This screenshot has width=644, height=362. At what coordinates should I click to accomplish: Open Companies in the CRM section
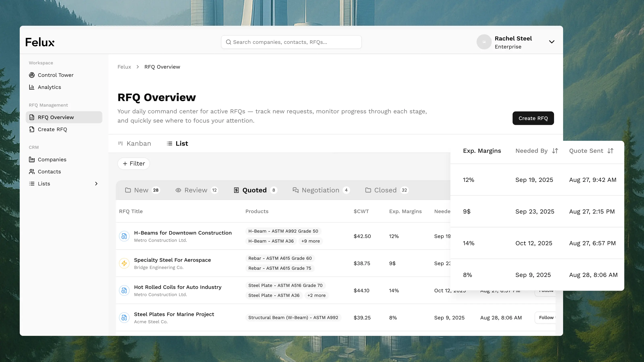pyautogui.click(x=52, y=159)
